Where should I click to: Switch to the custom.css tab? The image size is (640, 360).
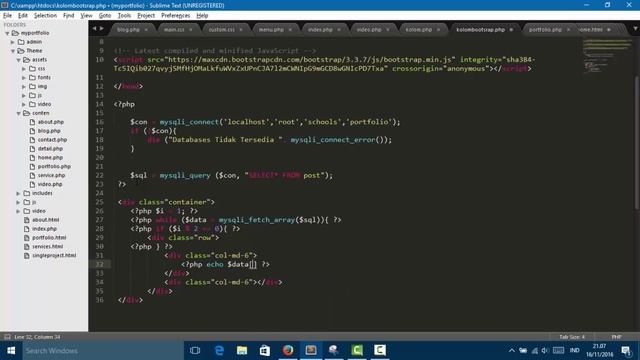pyautogui.click(x=222, y=30)
